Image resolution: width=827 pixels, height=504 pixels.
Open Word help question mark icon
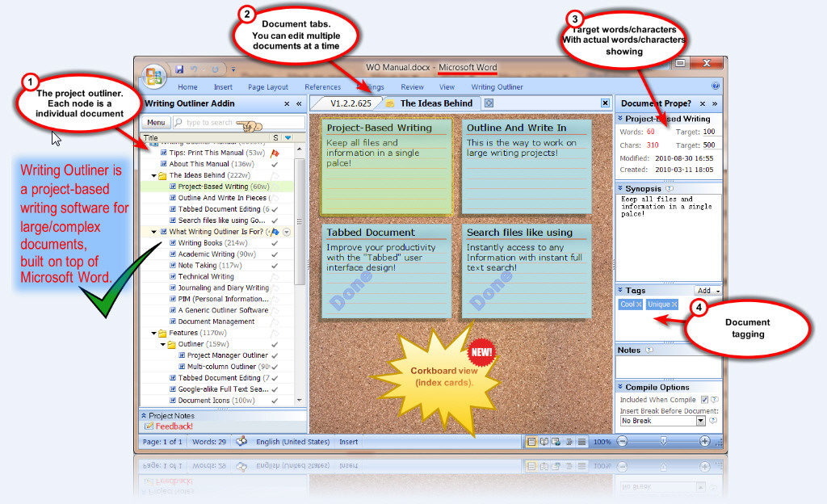716,86
